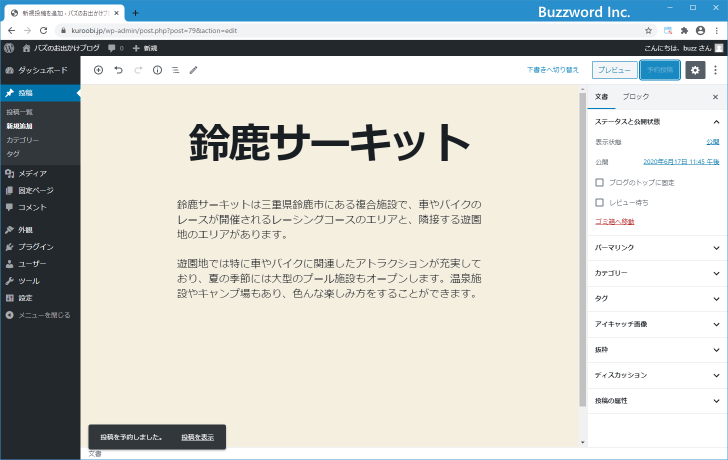Select the 文書 tab

click(601, 97)
